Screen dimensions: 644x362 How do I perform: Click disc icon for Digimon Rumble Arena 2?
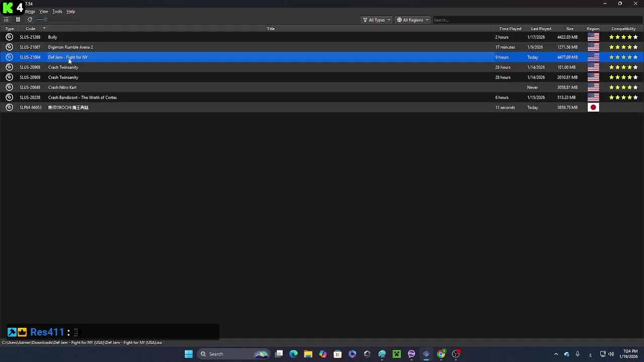[x=9, y=47]
